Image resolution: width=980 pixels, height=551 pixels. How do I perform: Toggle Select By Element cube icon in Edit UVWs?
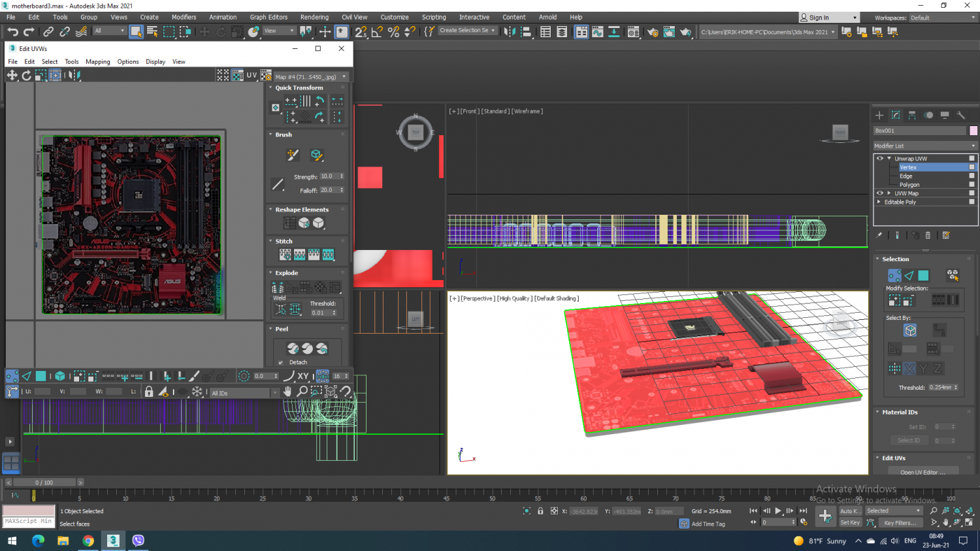point(60,376)
